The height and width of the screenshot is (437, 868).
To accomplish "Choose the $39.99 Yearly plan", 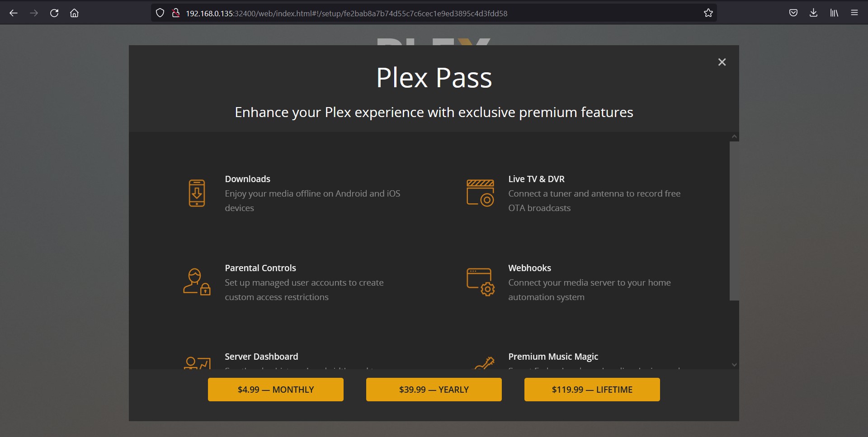I will [x=434, y=390].
